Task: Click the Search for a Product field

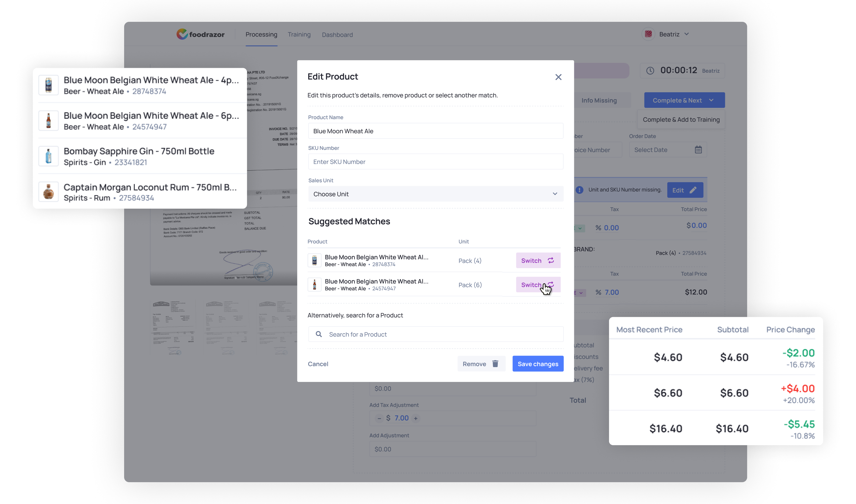Action: tap(435, 334)
